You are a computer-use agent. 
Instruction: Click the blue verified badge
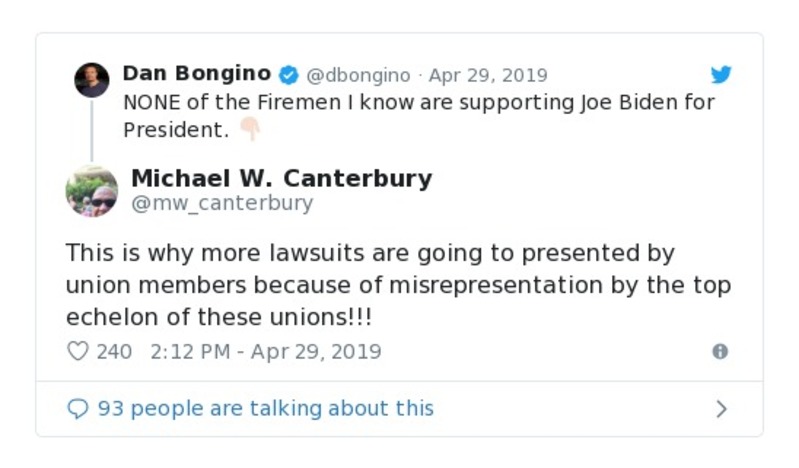coord(288,75)
